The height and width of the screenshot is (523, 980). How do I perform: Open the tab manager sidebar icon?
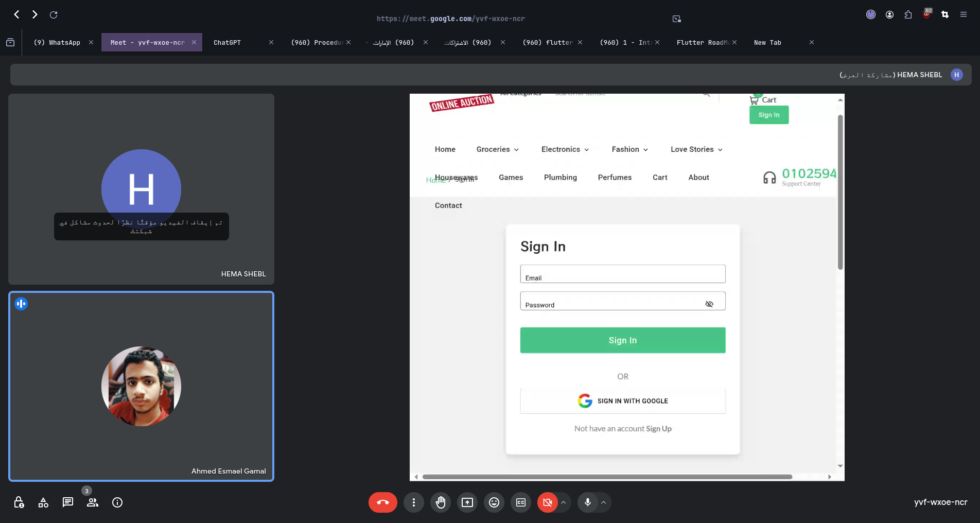pos(10,43)
